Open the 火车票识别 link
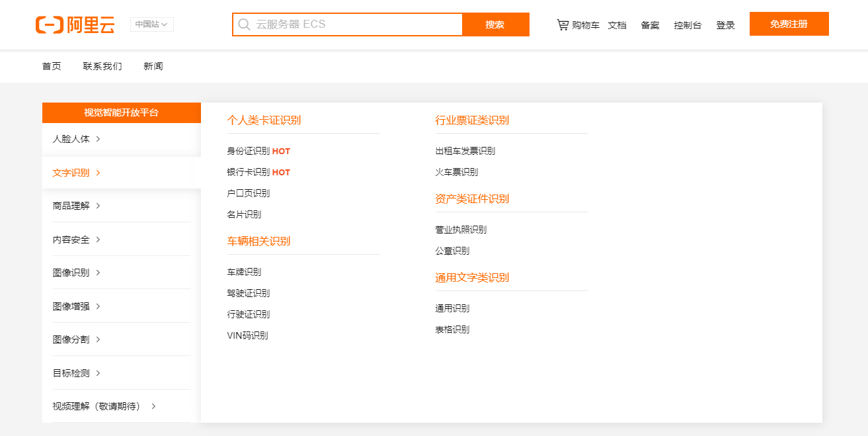Screen dimensions: 868x436 [x=457, y=172]
